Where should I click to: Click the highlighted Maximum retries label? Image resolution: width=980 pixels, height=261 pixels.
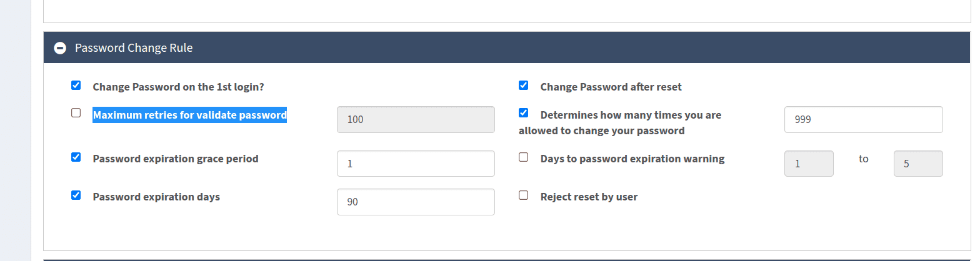pos(189,115)
